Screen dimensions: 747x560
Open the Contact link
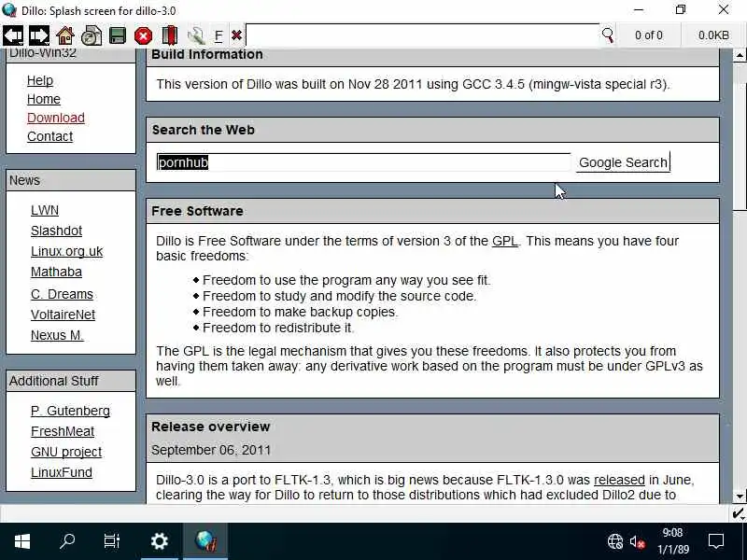50,136
